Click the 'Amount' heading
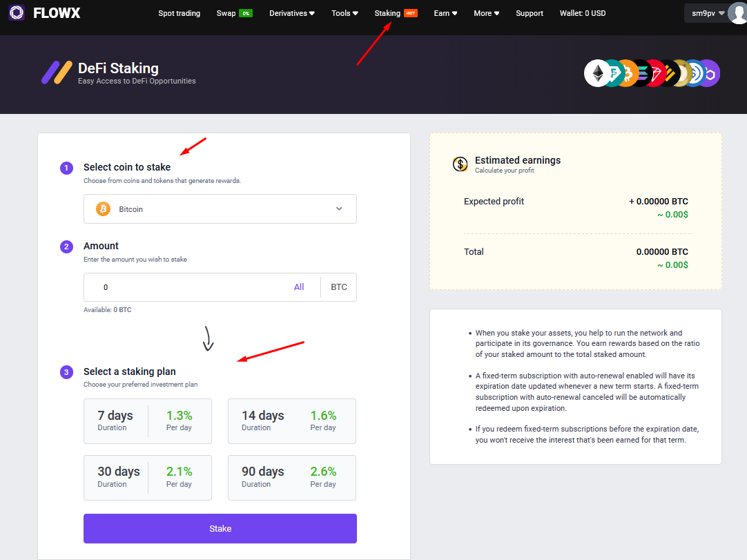Image resolution: width=747 pixels, height=560 pixels. 101,246
